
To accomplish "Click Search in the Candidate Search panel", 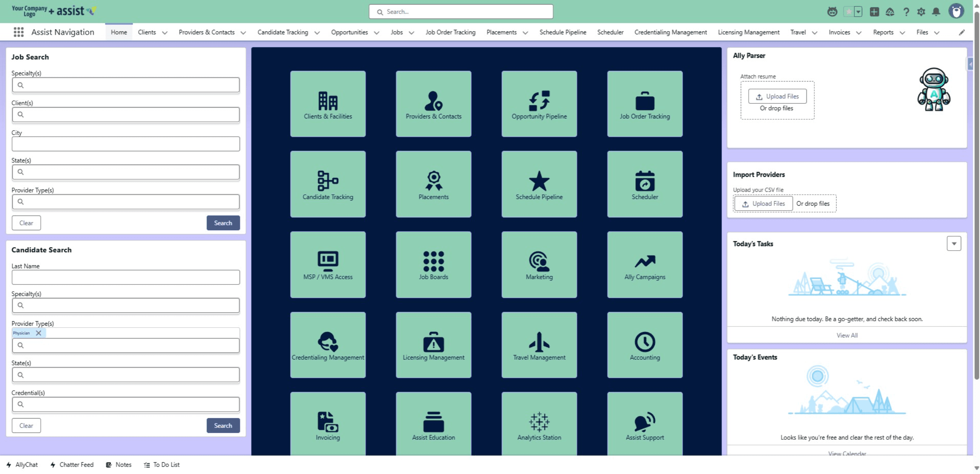I will (223, 426).
